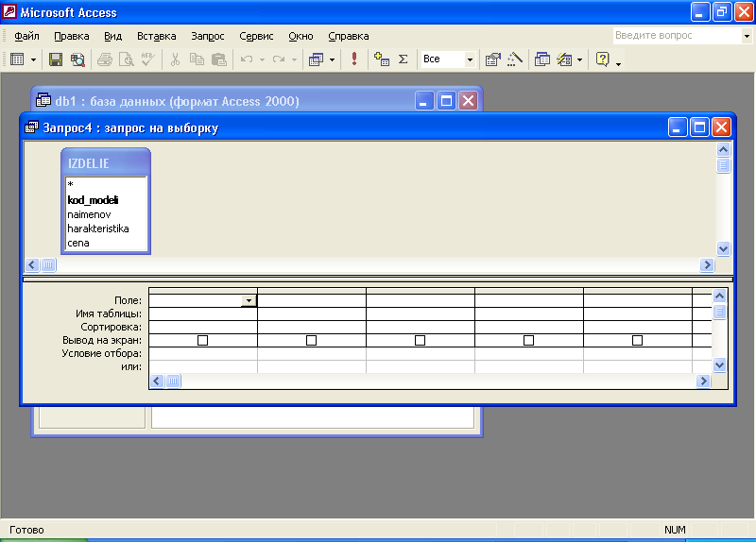
Task: Save the query with the floppy icon
Action: coord(56,59)
